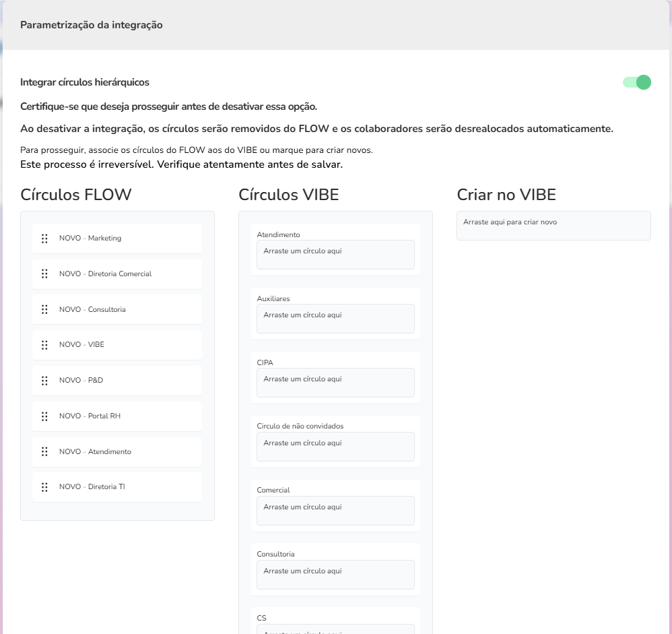Image resolution: width=672 pixels, height=634 pixels.
Task: Click the CIPA circle drop field
Action: point(335,383)
